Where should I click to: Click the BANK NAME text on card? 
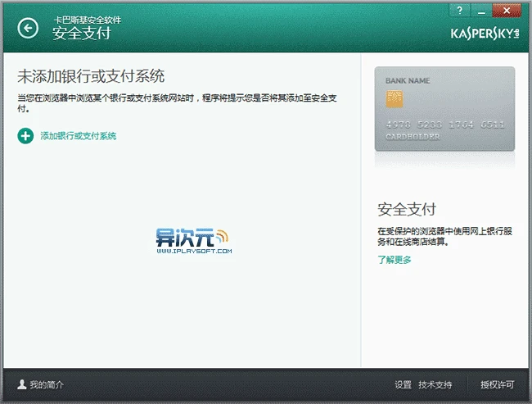point(408,81)
